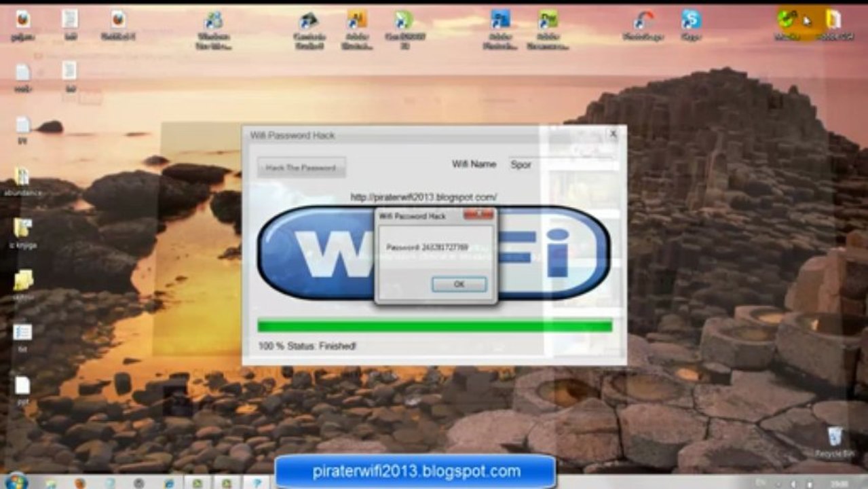Click the WiFi logo image
The width and height of the screenshot is (868, 489).
433,253
